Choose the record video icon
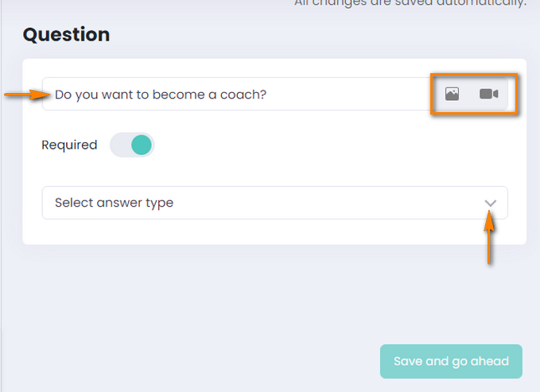 point(488,94)
